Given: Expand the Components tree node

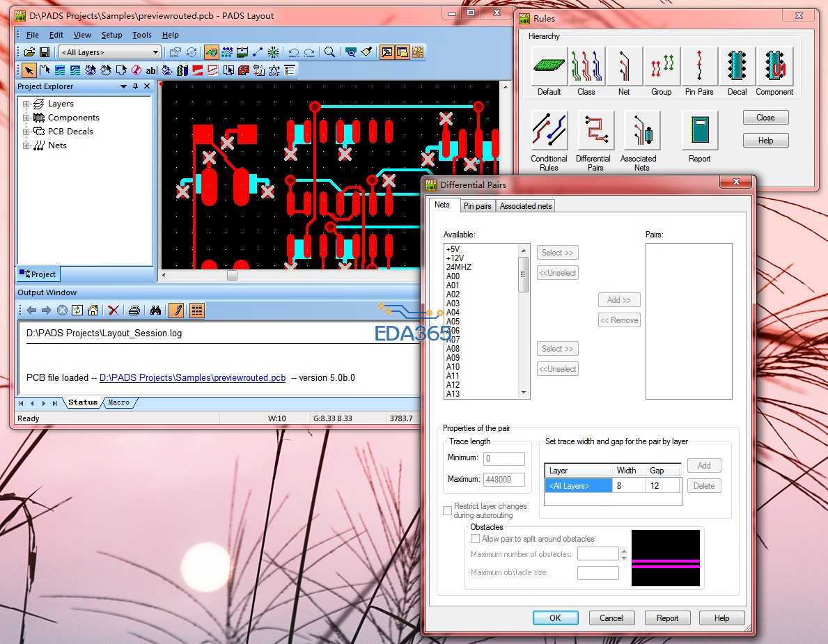Looking at the screenshot, I should click(26, 118).
